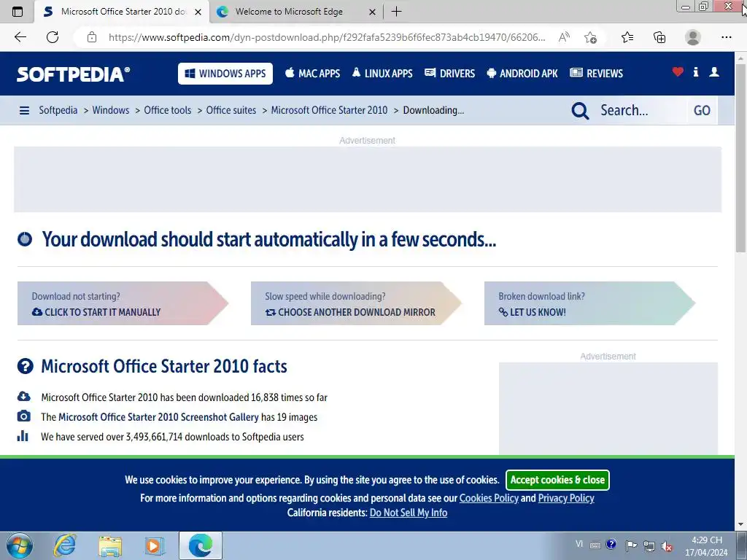Click the page vertical scrollbar thumb

pyautogui.click(x=740, y=157)
